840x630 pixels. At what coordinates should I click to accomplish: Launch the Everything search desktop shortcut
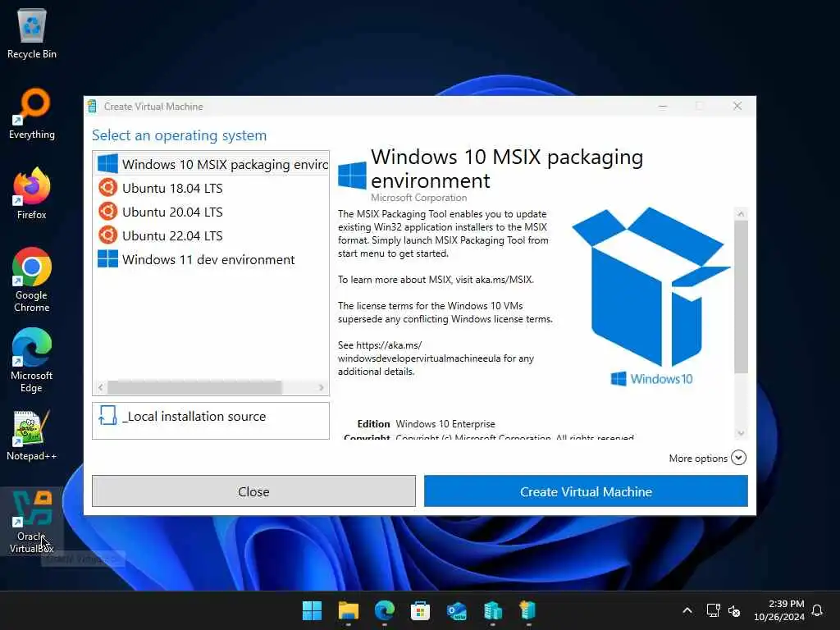[32, 114]
